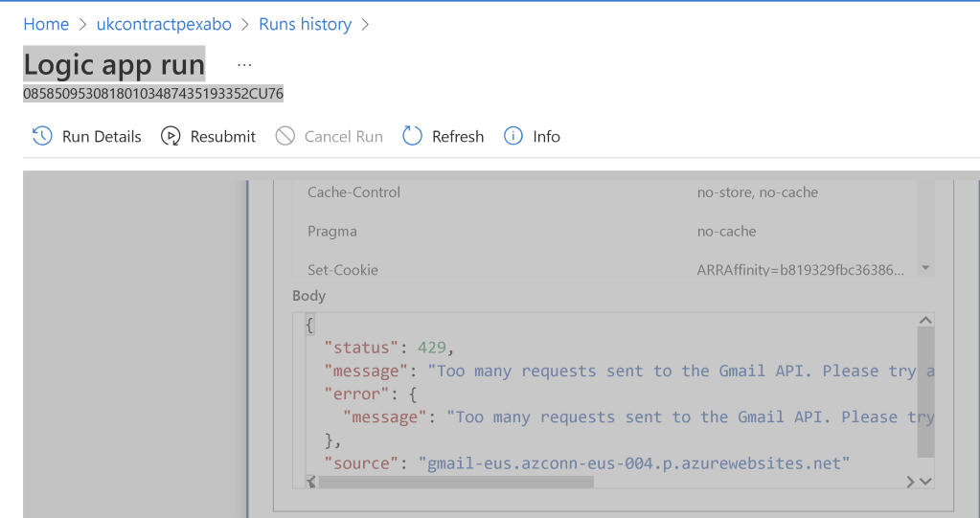Click the "status" key in JSON
The height and width of the screenshot is (518, 980).
click(360, 348)
